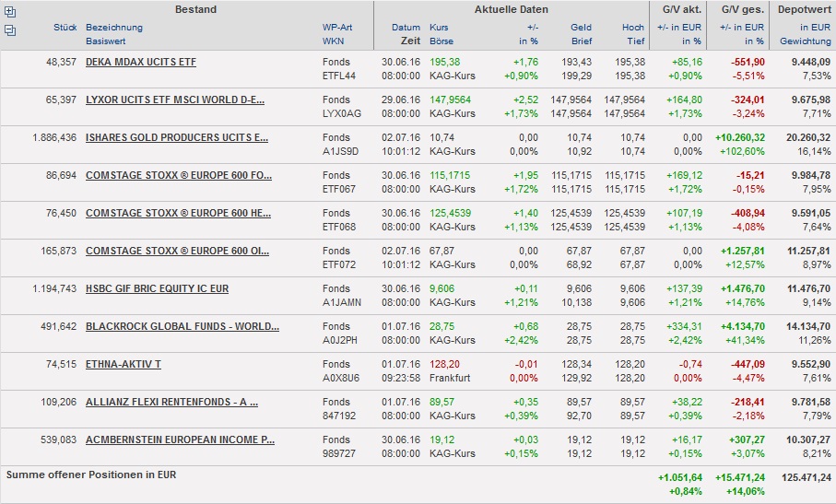Open ACMBERNSTEIN EUROPEAN INCOME link
The height and width of the screenshot is (504, 836).
pos(180,440)
